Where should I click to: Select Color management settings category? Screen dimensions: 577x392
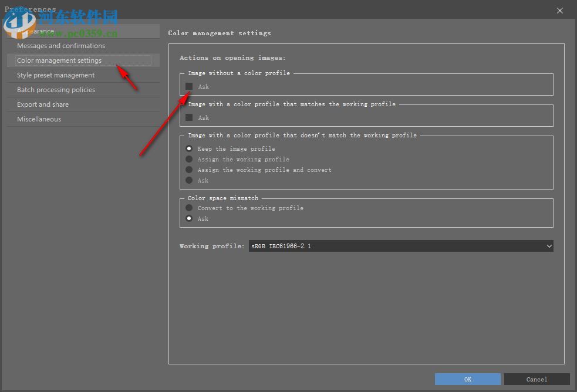coord(83,60)
